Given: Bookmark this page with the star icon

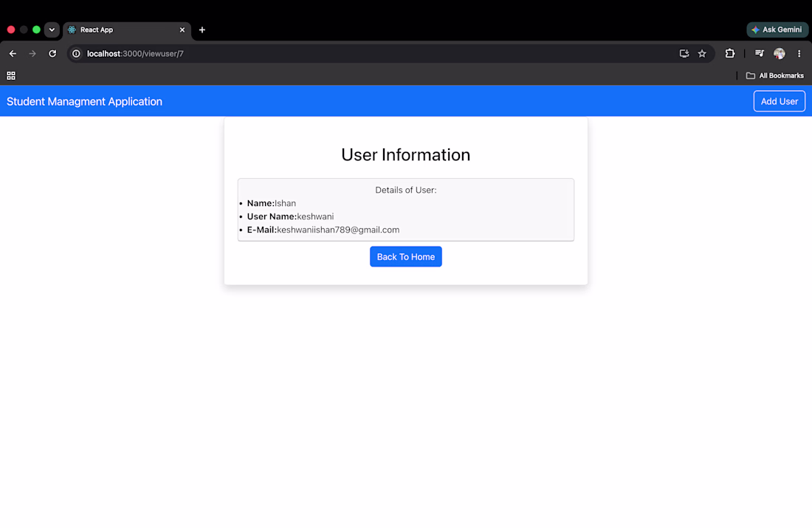Looking at the screenshot, I should click(702, 53).
